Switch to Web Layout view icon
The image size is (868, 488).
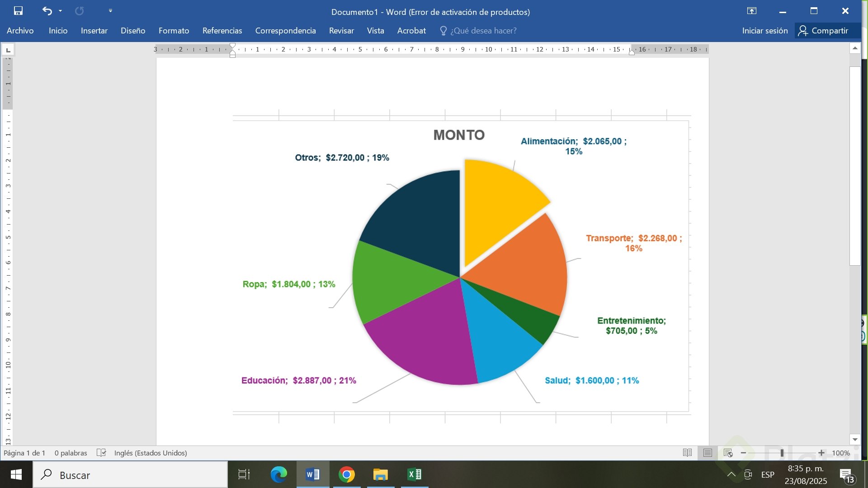728,453
